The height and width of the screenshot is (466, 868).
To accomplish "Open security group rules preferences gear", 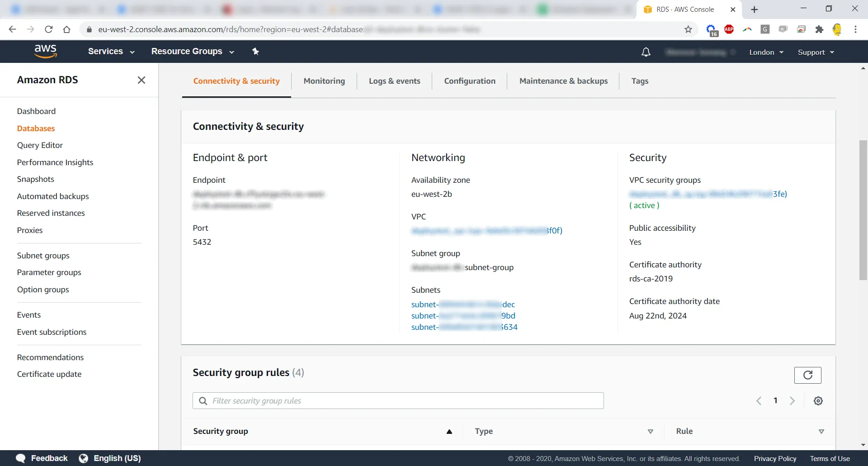I will 818,401.
